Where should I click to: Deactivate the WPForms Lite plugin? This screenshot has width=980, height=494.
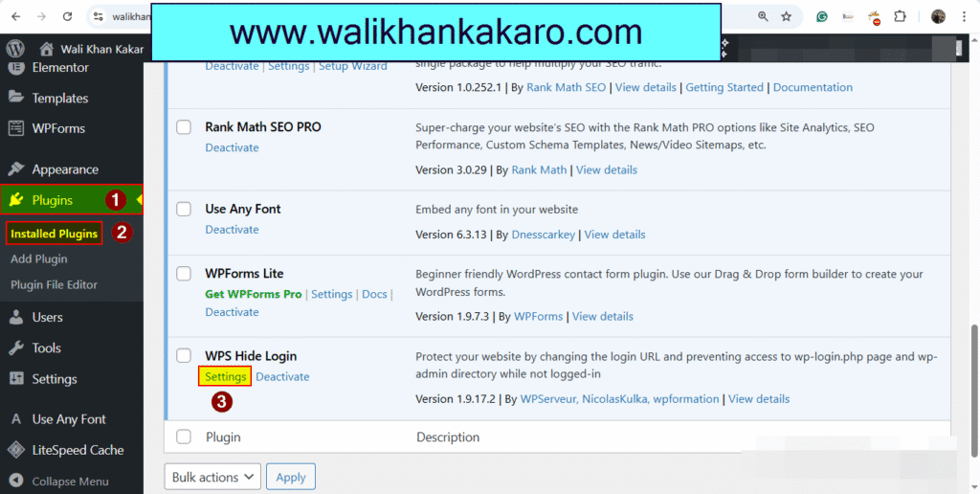pyautogui.click(x=232, y=311)
